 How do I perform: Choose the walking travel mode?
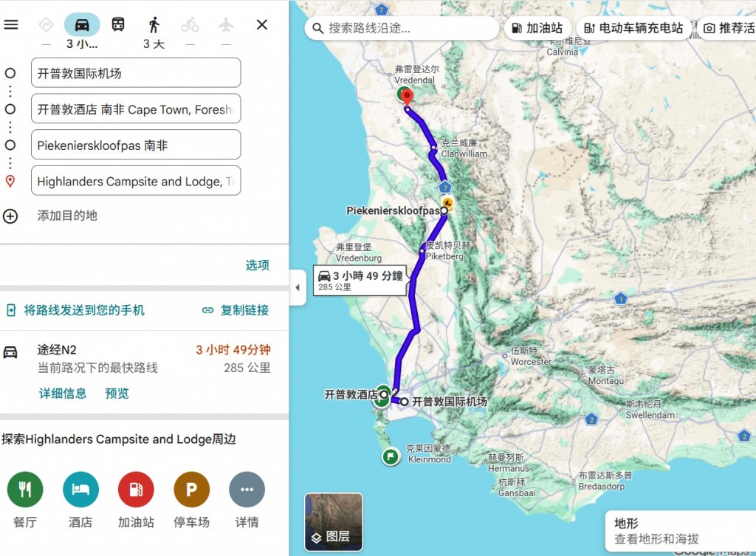click(x=154, y=24)
